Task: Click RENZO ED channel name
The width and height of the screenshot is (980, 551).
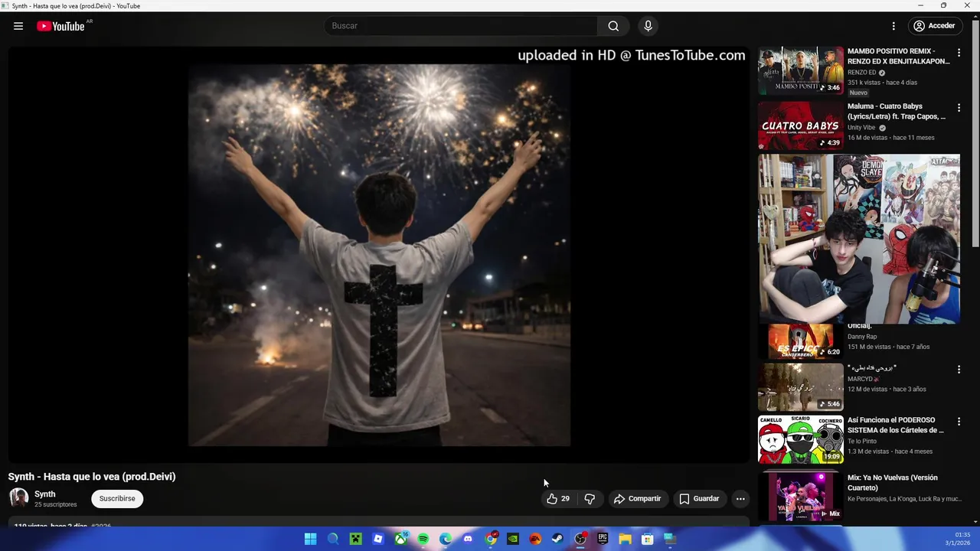Action: [x=861, y=73]
